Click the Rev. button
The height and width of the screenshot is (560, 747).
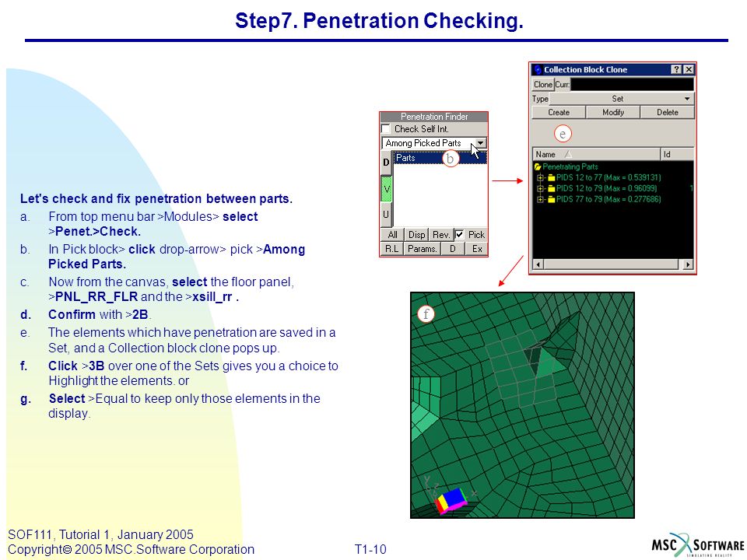(440, 235)
